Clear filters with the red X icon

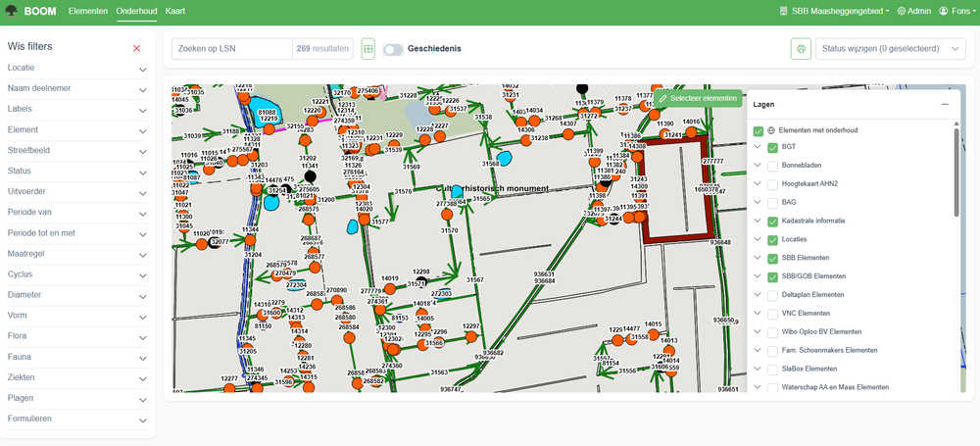[x=136, y=48]
